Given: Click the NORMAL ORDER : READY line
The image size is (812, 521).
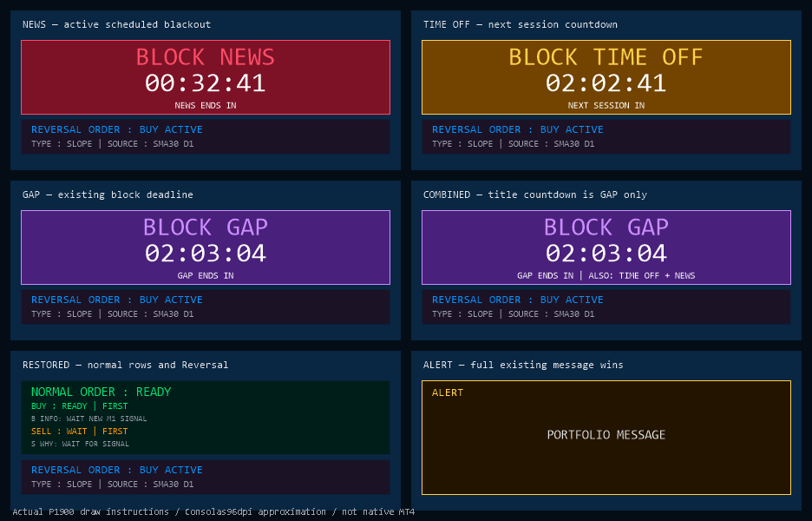Looking at the screenshot, I should (x=101, y=392).
